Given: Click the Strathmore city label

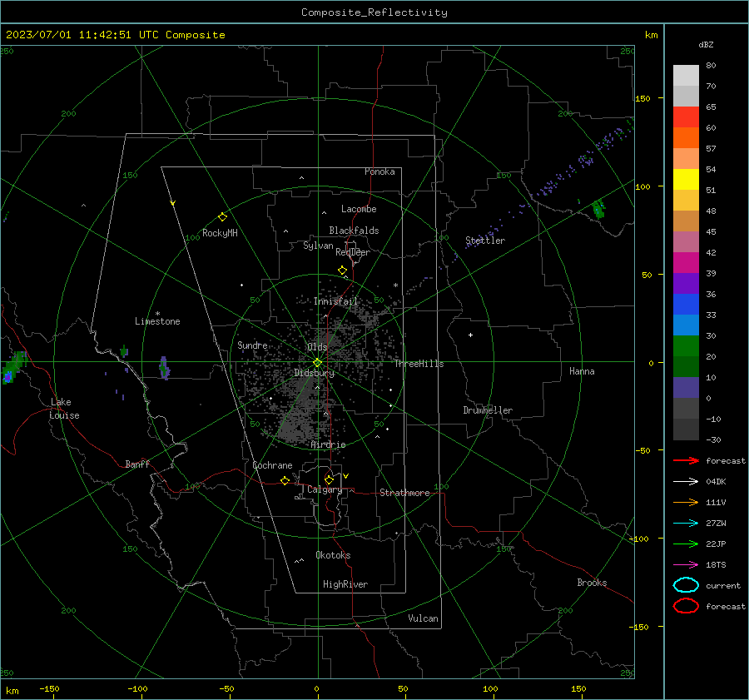Looking at the screenshot, I should tap(404, 493).
